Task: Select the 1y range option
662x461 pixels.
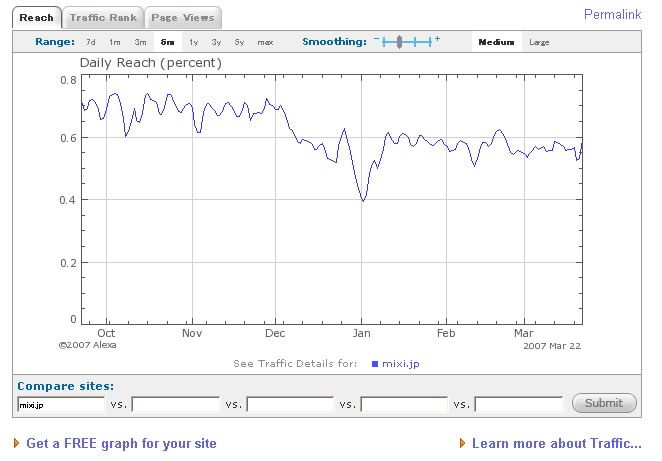Action: click(193, 42)
